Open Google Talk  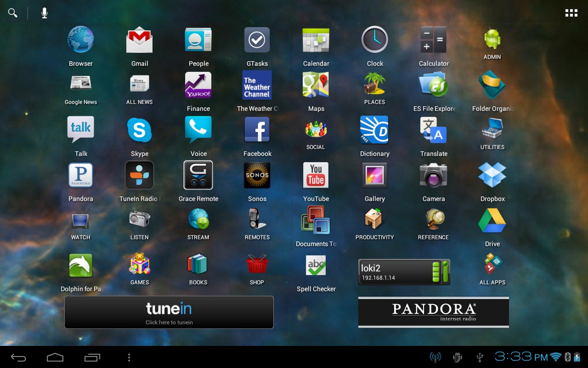(x=81, y=130)
